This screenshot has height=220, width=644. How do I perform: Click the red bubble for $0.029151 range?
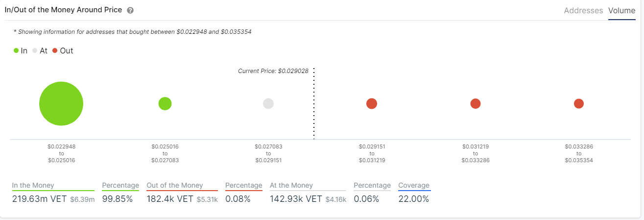tap(372, 103)
